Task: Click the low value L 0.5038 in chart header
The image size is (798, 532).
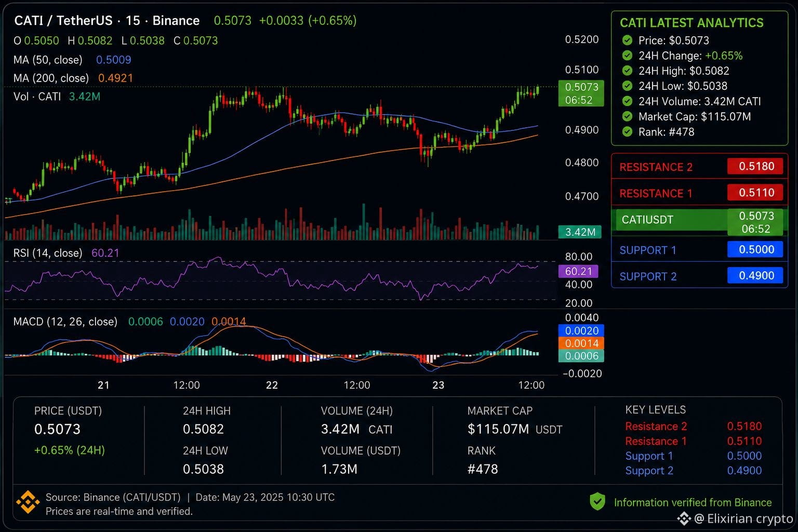Action: 143,41
